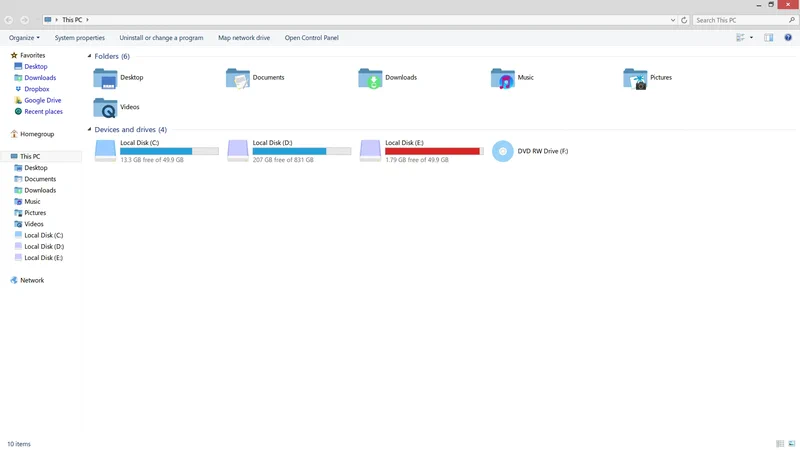This screenshot has width=800, height=450.
Task: Click System properties in the command bar
Action: (x=79, y=38)
